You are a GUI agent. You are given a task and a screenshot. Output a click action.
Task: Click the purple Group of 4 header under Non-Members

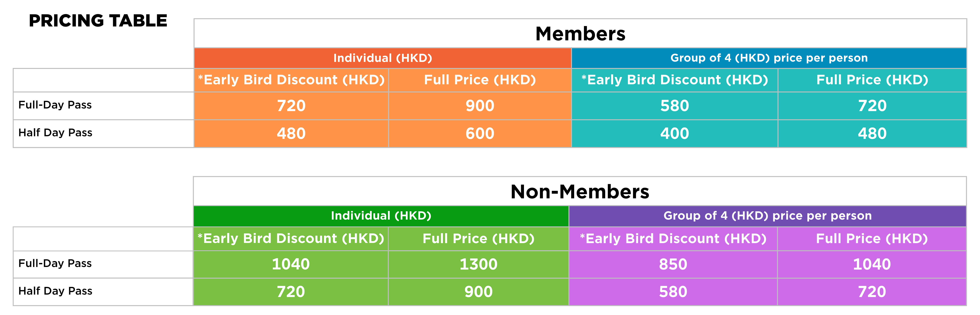click(x=768, y=216)
